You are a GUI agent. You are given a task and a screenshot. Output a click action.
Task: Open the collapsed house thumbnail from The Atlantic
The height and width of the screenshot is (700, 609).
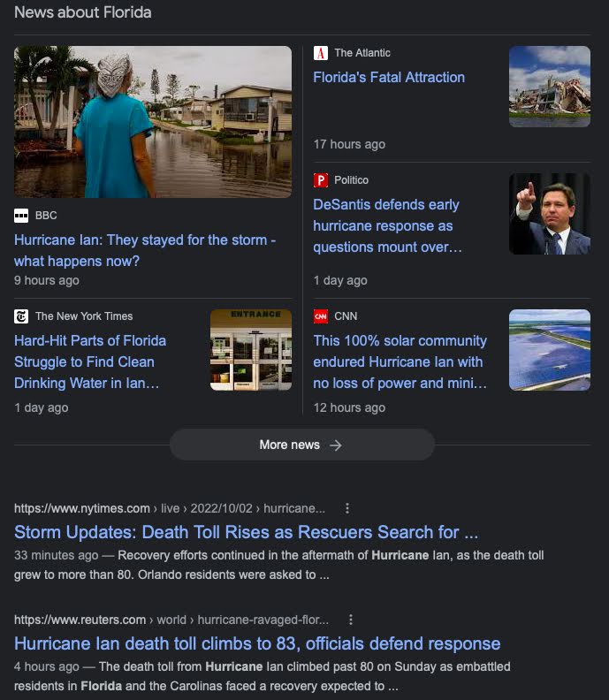[x=550, y=87]
